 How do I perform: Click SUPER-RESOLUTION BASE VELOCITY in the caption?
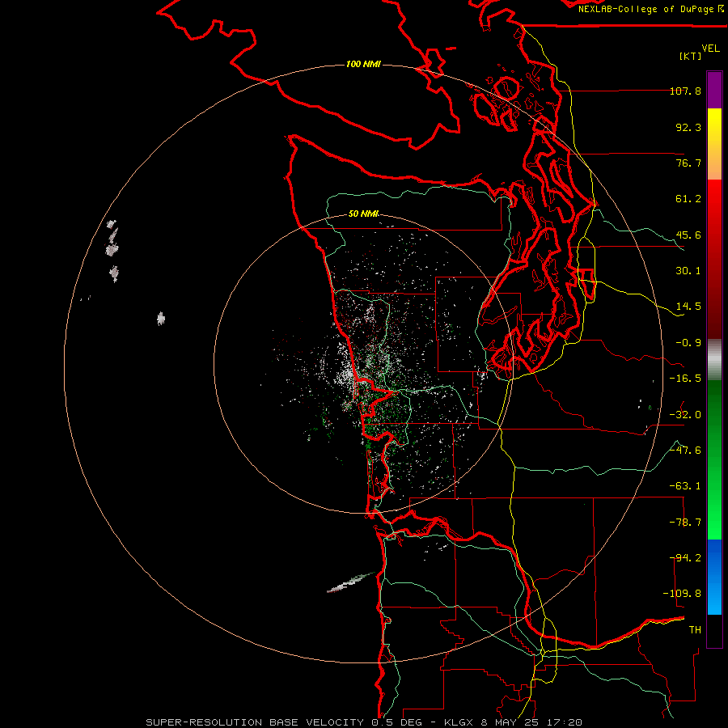tap(255, 722)
